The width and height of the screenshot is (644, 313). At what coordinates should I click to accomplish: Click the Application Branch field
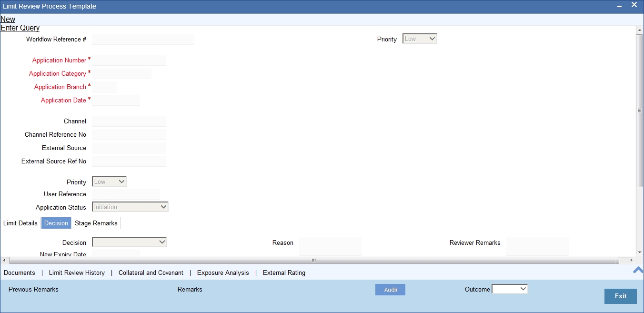click(105, 87)
